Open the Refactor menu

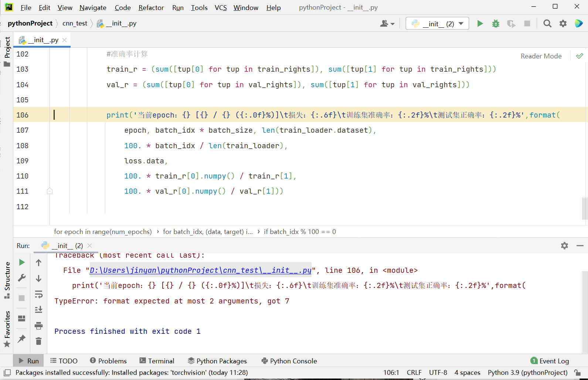click(151, 7)
